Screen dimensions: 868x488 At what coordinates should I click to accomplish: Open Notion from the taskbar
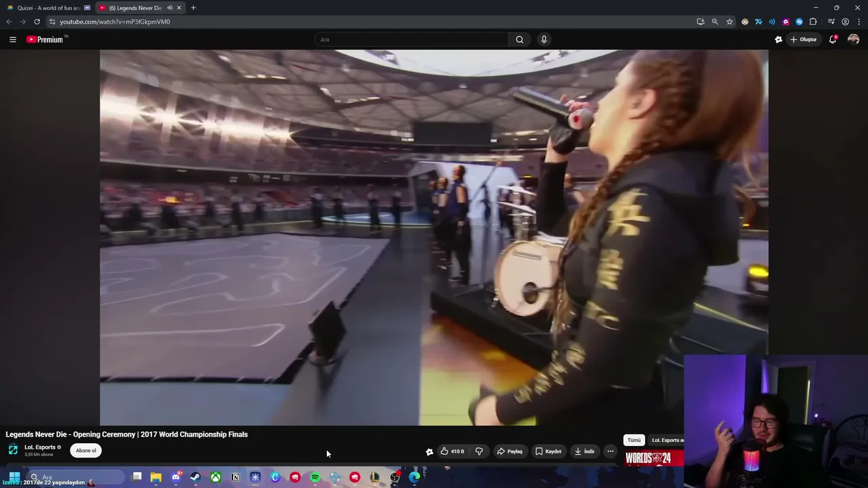[x=235, y=477]
